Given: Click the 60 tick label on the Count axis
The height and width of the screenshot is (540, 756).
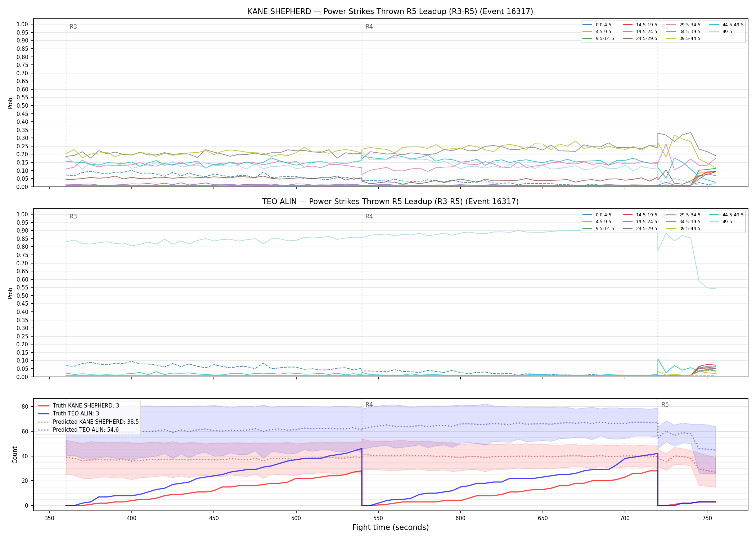Looking at the screenshot, I should pos(25,431).
